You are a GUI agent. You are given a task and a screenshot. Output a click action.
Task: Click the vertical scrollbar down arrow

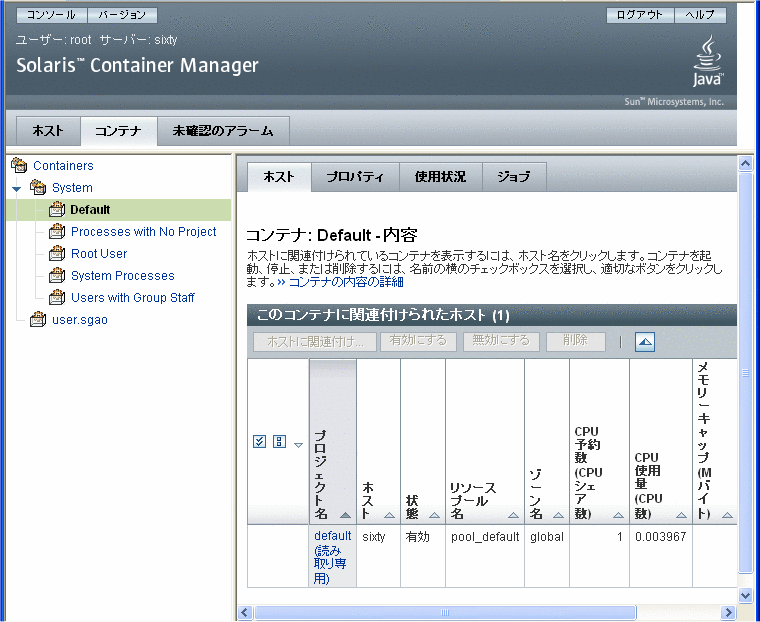click(745, 594)
